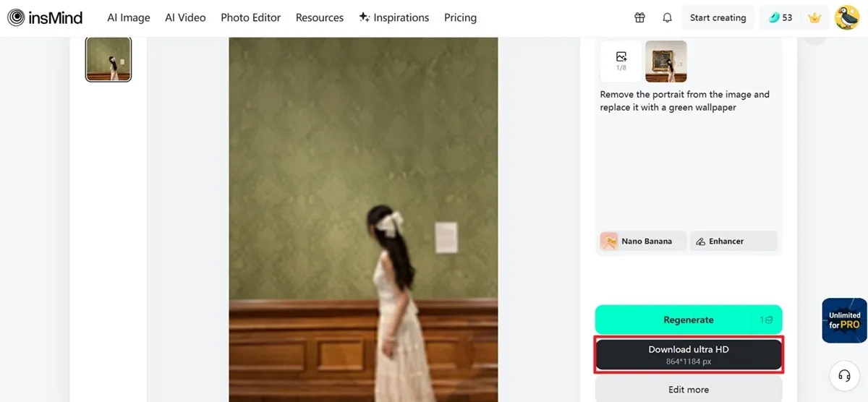Choose the Nano Banana model
This screenshot has width=868, height=402.
(x=642, y=241)
